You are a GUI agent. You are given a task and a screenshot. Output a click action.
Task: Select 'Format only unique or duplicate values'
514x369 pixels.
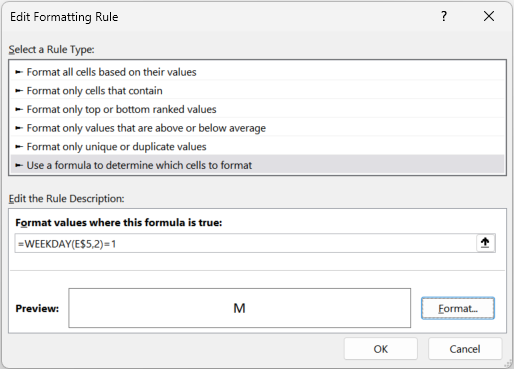point(257,147)
